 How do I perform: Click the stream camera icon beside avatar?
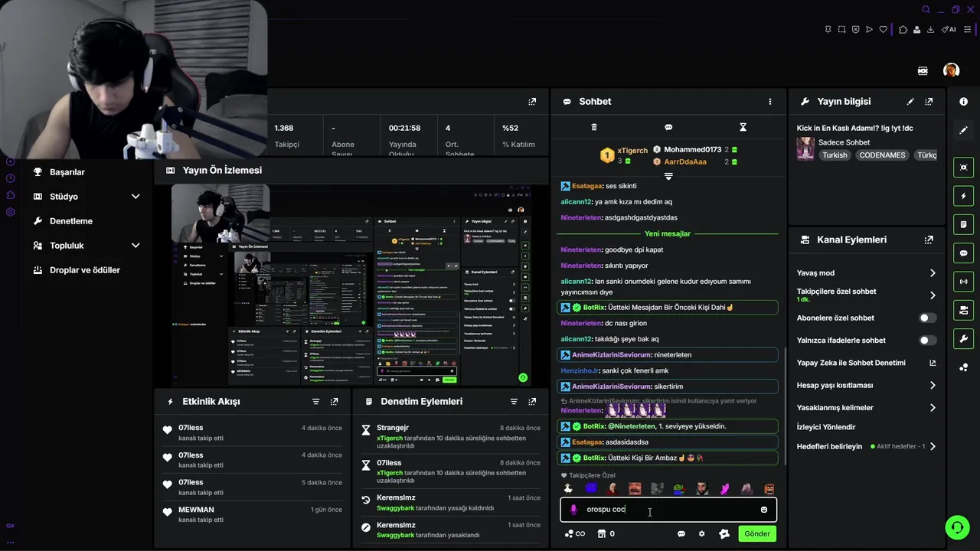click(x=923, y=70)
